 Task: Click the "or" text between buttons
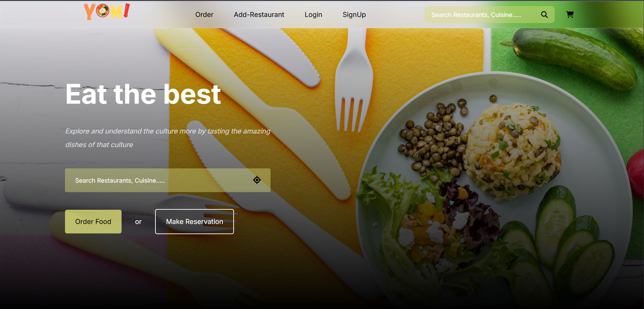138,222
